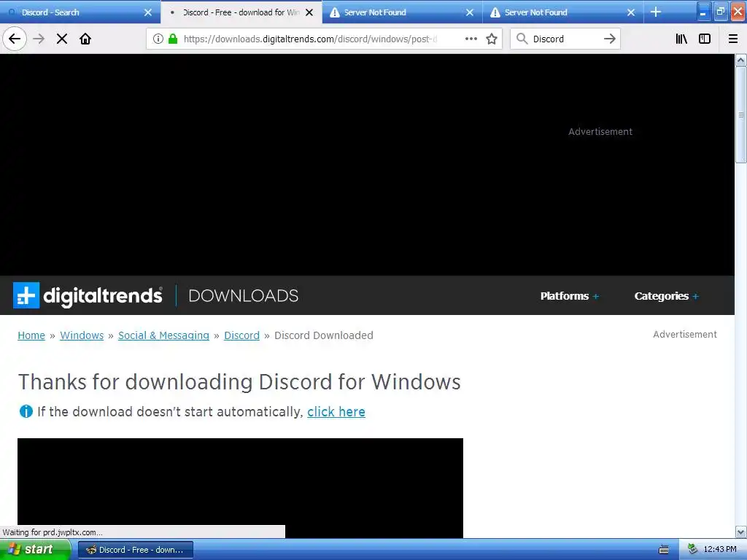Open the Discord breadcrumb link

pyautogui.click(x=241, y=335)
